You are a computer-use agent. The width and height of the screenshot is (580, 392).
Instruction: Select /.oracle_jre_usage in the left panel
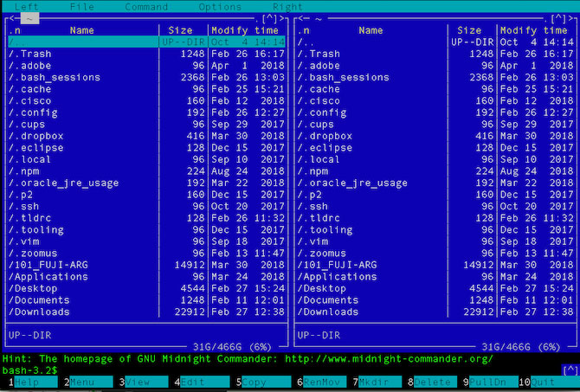[146, 183]
